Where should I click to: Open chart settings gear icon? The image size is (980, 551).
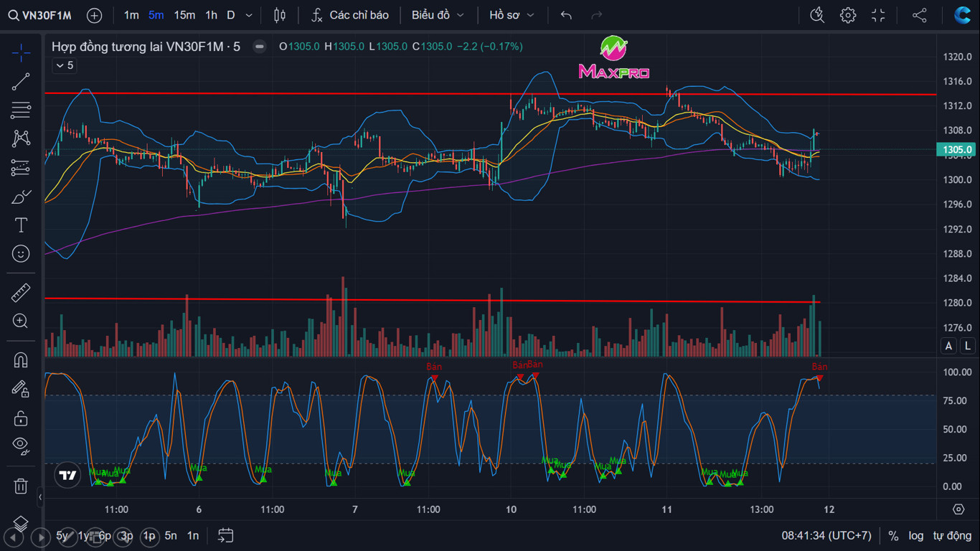click(x=848, y=15)
